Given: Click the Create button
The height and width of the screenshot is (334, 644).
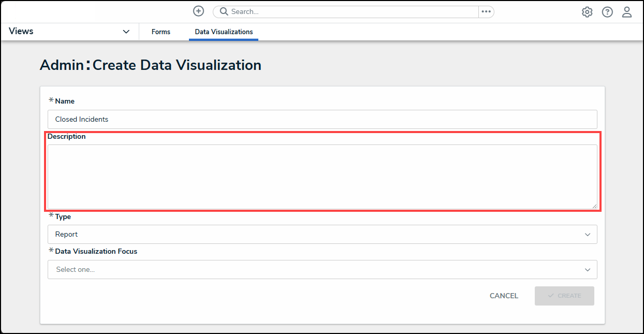Looking at the screenshot, I should [564, 296].
